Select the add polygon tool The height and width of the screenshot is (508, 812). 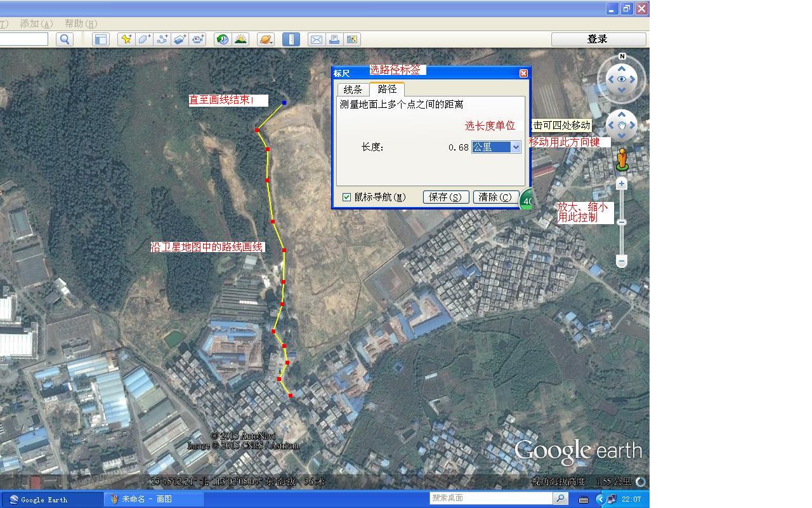145,39
